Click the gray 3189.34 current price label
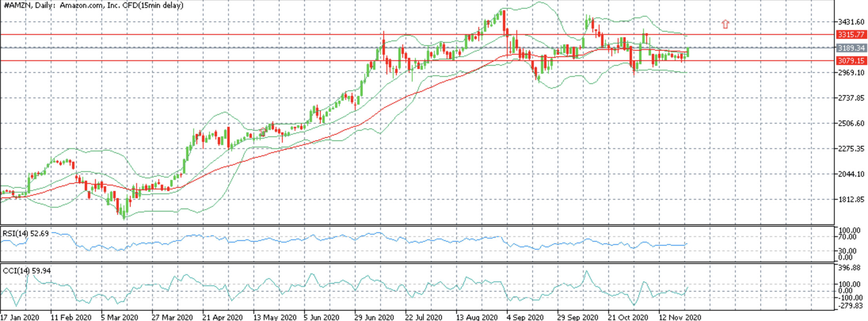This screenshot has width=868, height=321. click(x=851, y=48)
